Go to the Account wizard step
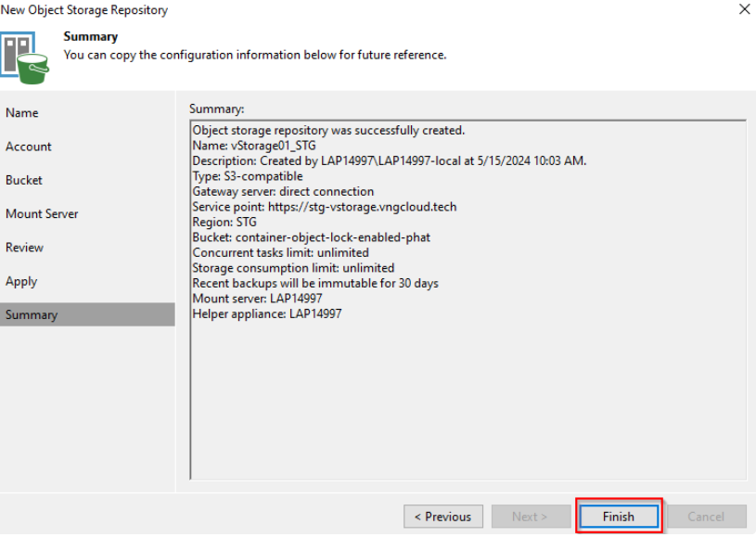Image resolution: width=756 pixels, height=537 pixels. coord(29,147)
